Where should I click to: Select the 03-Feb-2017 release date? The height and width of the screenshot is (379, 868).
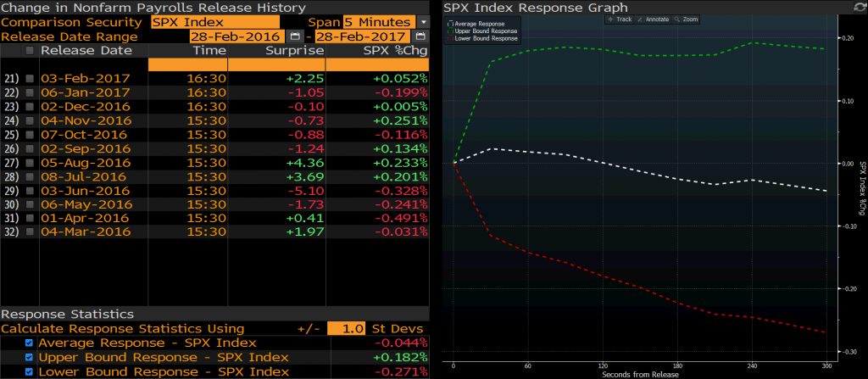coord(86,79)
